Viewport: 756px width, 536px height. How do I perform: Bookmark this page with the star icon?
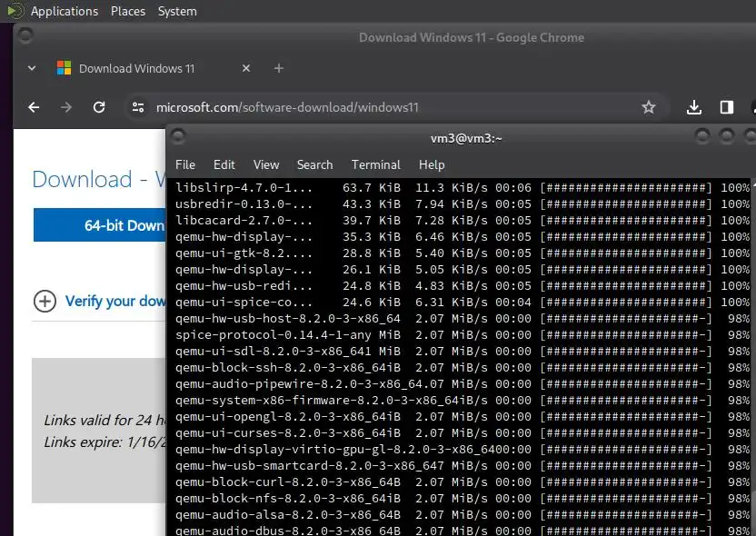click(x=649, y=107)
